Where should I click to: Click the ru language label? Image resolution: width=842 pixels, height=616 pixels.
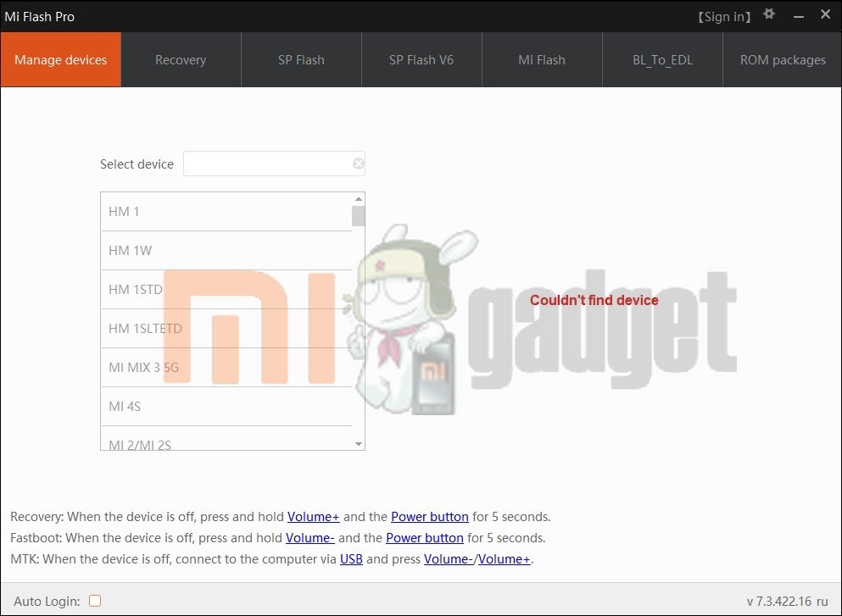tap(822, 602)
